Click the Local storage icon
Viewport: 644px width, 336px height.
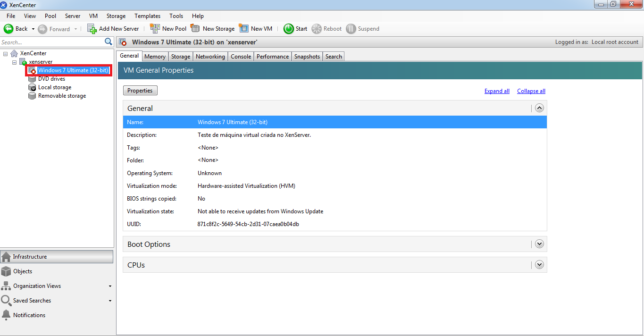[32, 87]
